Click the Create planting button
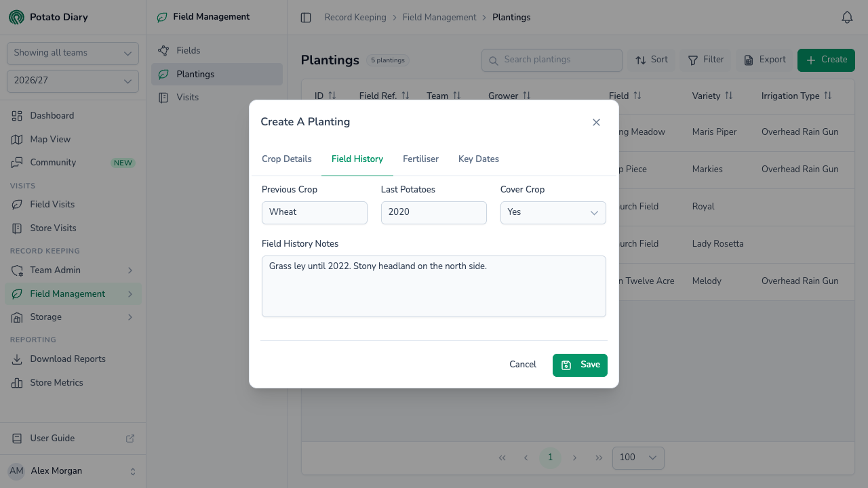 (826, 60)
